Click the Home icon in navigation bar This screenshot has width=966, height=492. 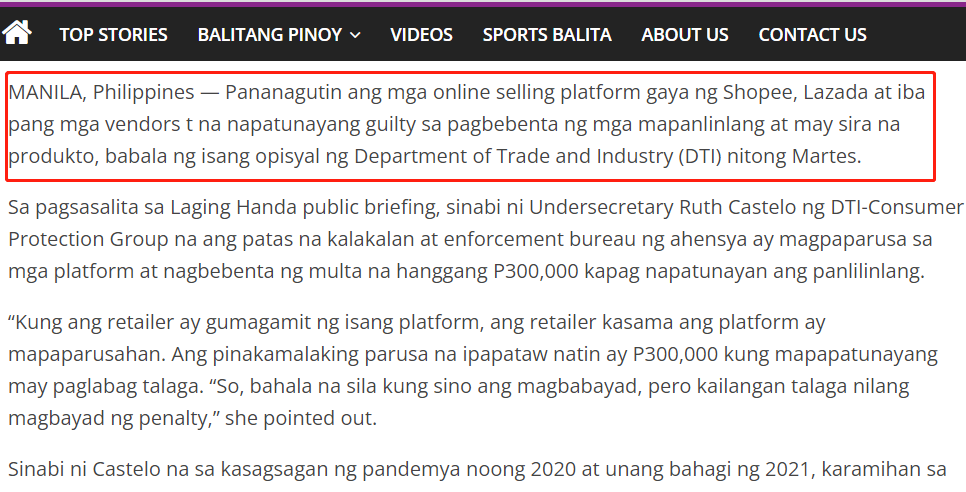[x=17, y=33]
